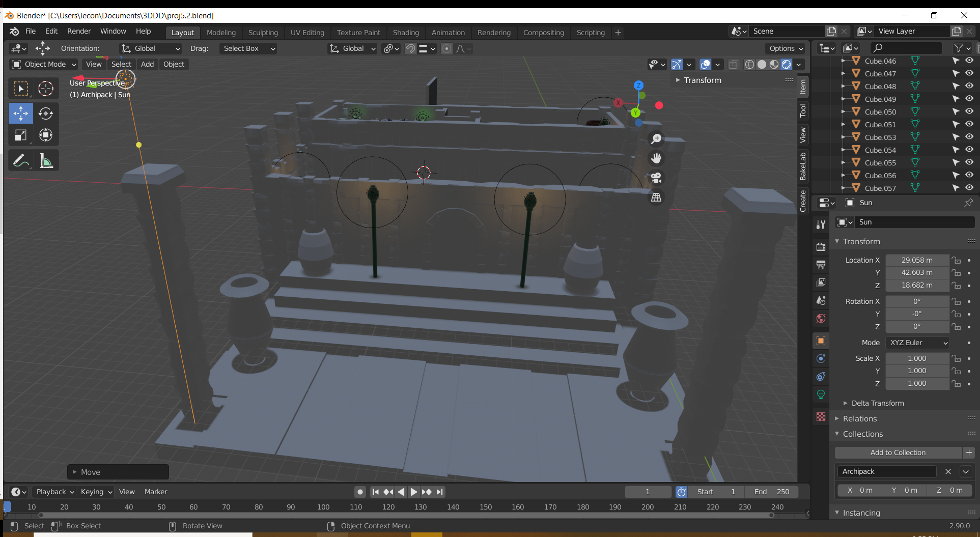Open the World Properties tab
Image resolution: width=980 pixels, height=537 pixels.
point(820,318)
